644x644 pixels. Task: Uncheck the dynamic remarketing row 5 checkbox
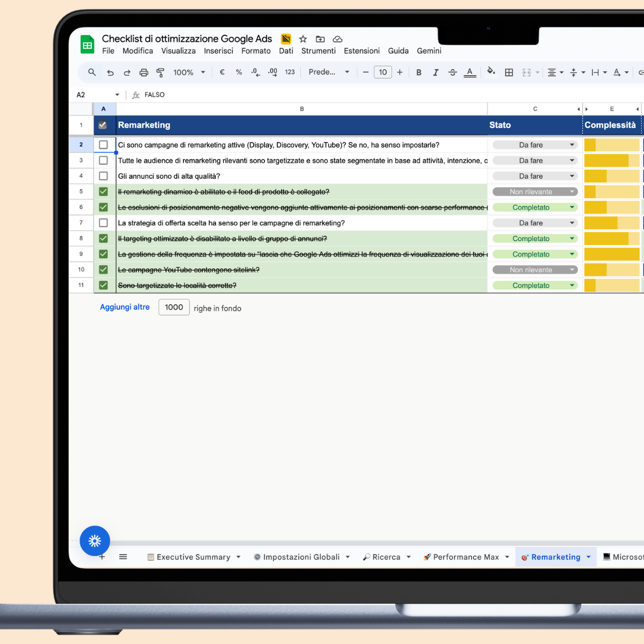click(x=104, y=192)
